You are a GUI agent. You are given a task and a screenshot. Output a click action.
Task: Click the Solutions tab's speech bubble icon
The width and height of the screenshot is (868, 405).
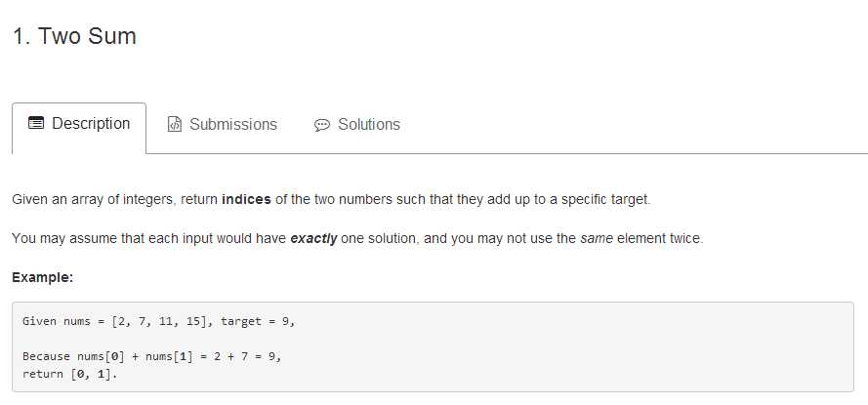tap(322, 125)
